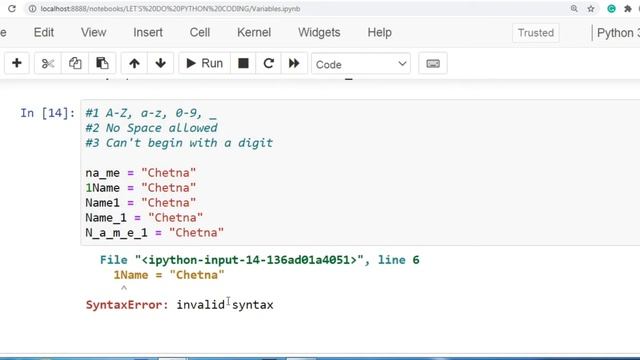Click comment line '#1 A-Z, a-z, 0-9, _'
Screen dimensions: 640x360
[151, 113]
